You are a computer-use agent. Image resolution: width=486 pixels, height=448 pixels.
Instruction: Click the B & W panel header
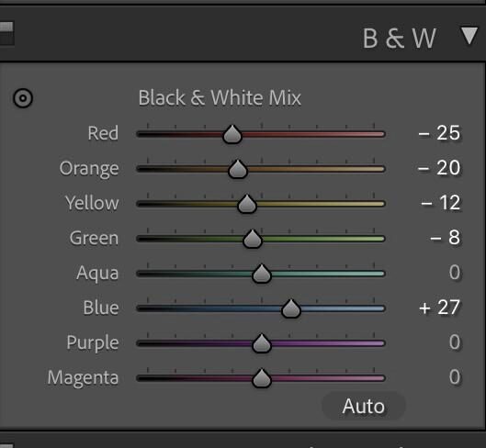point(400,39)
